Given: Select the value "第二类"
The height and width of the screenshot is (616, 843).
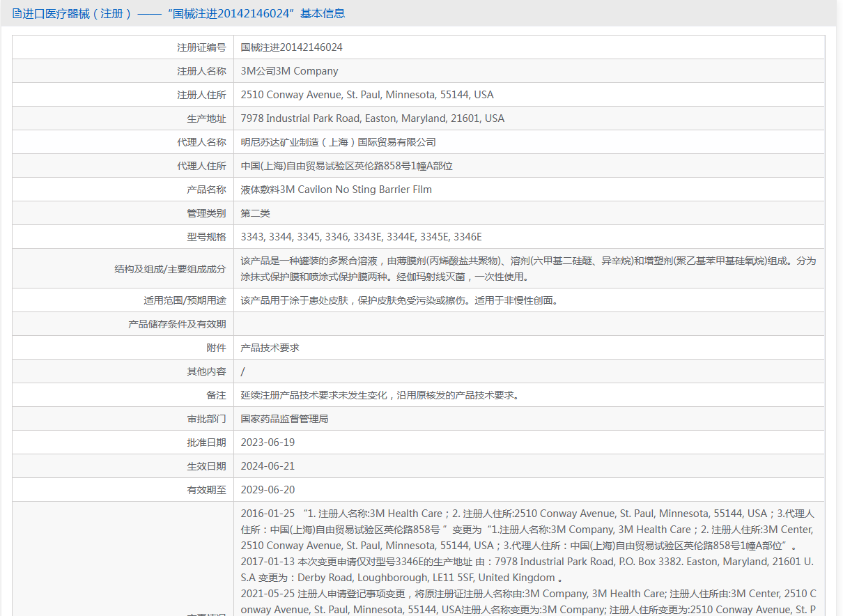Looking at the screenshot, I should tap(256, 213).
